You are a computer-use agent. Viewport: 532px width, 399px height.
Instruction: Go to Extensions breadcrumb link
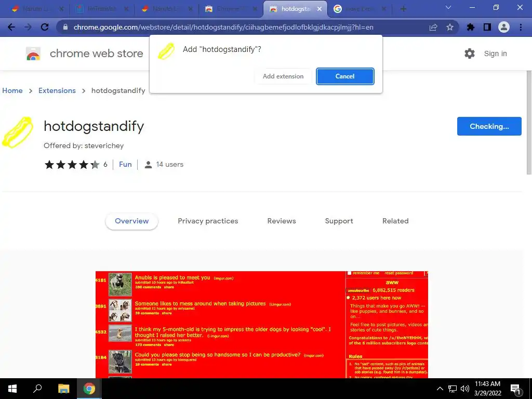coord(57,90)
